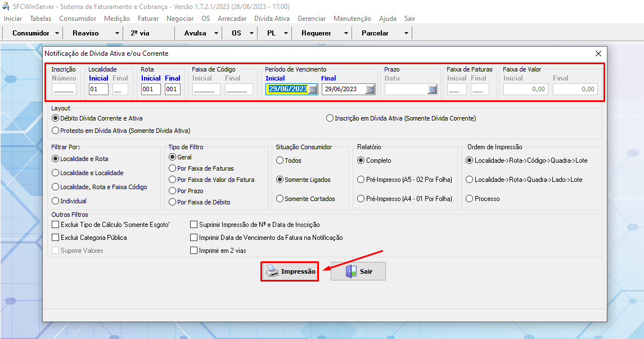The width and height of the screenshot is (644, 339).
Task: Click the SFCWinServer app icon in title bar
Action: [6, 6]
